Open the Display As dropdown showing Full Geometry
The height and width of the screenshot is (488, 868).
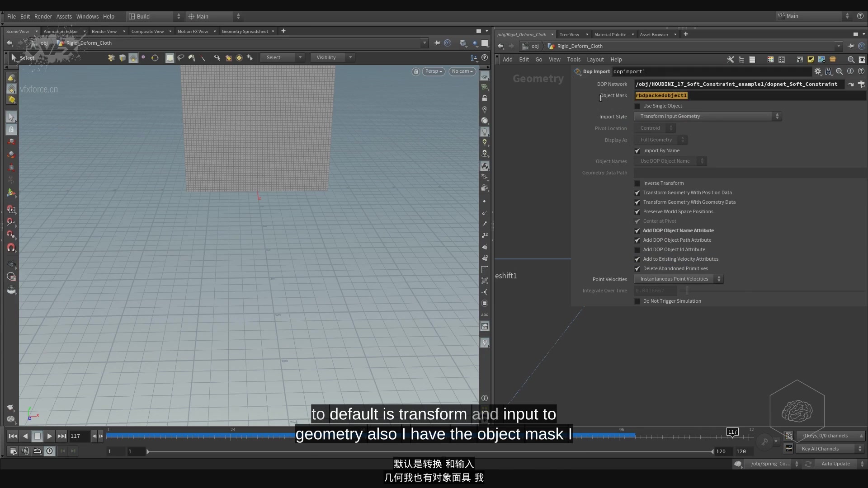[x=660, y=140]
